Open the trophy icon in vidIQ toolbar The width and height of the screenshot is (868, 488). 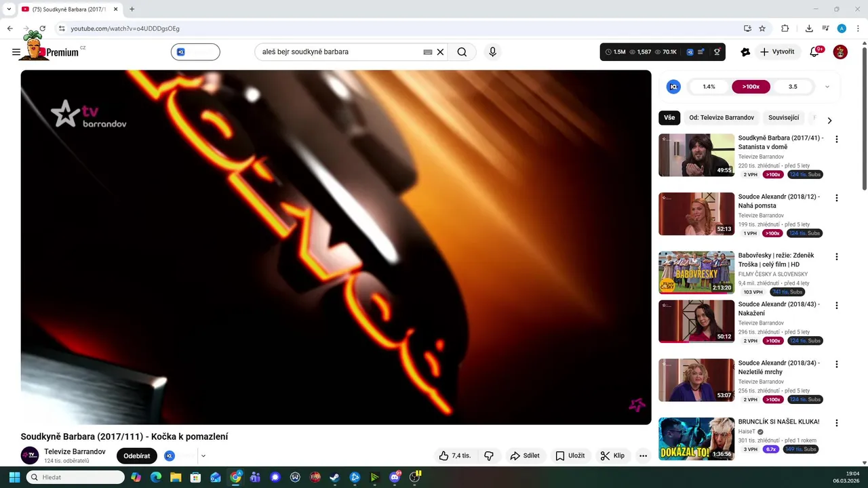point(717,52)
